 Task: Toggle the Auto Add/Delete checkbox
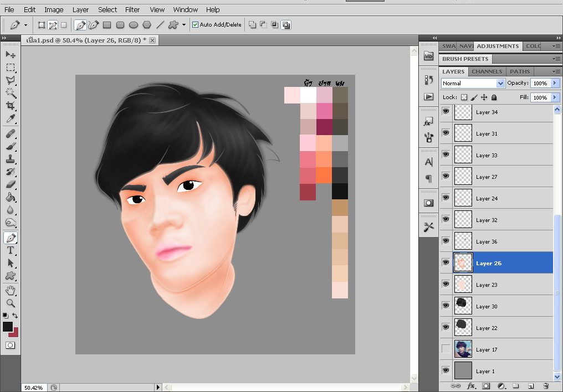pos(195,24)
